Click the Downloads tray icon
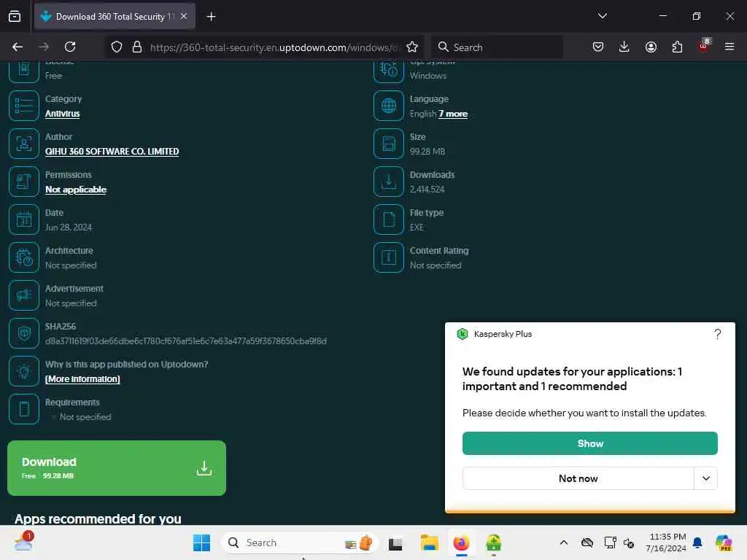The image size is (747, 560). pyautogui.click(x=389, y=182)
